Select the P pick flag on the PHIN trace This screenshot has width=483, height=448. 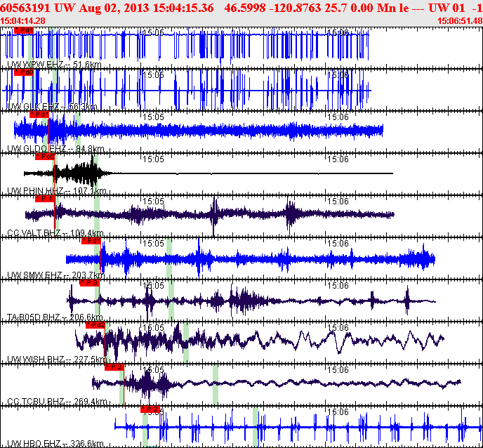(x=44, y=157)
